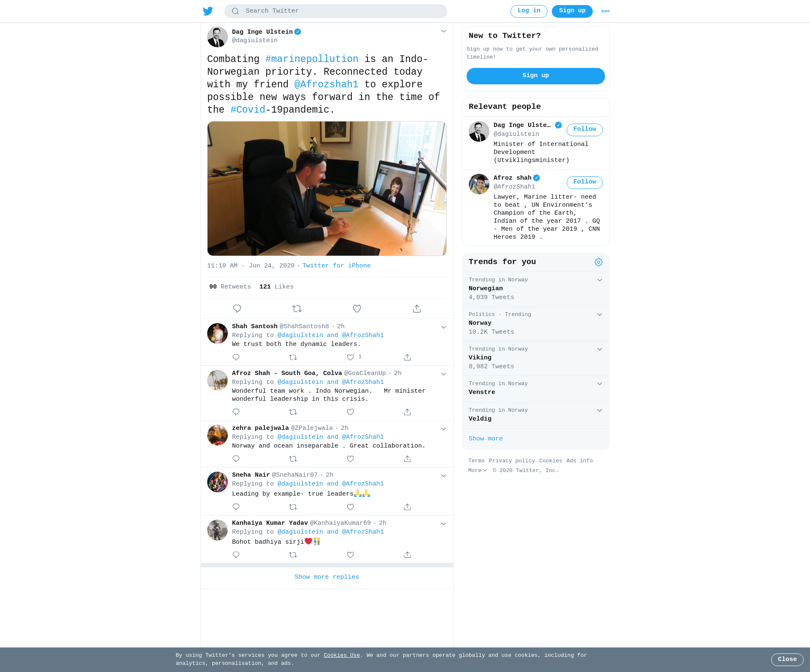The width and height of the screenshot is (810, 672).
Task: Open chevron menu for Viking trend
Action: (x=599, y=349)
